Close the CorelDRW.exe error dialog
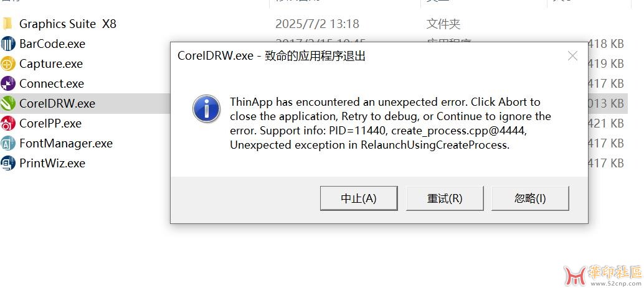This screenshot has height=288, width=644. pyautogui.click(x=572, y=56)
